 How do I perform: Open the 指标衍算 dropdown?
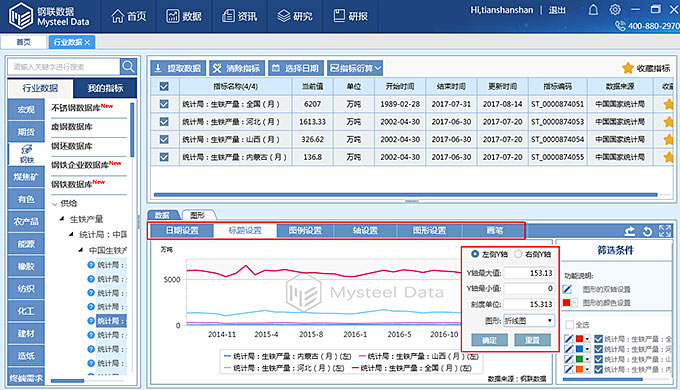355,68
